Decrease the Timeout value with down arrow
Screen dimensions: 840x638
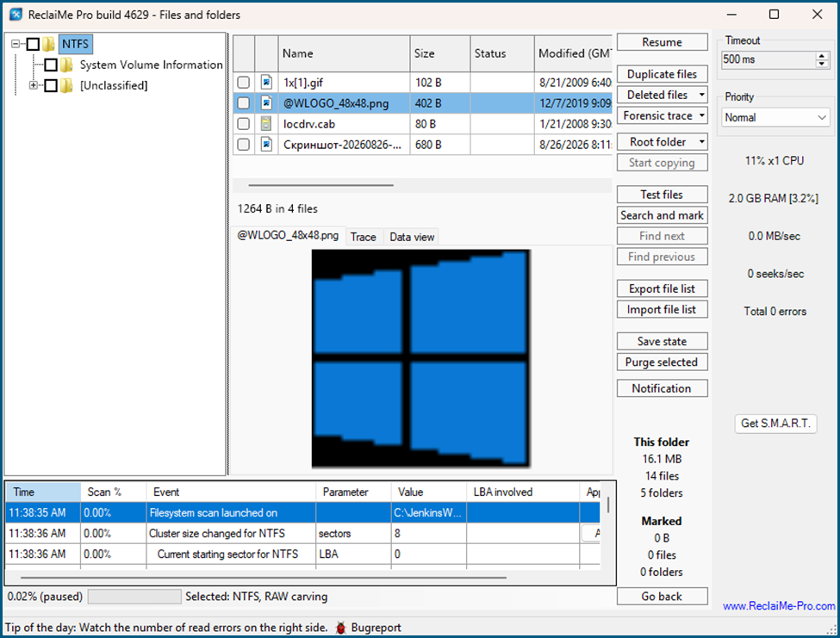point(822,64)
